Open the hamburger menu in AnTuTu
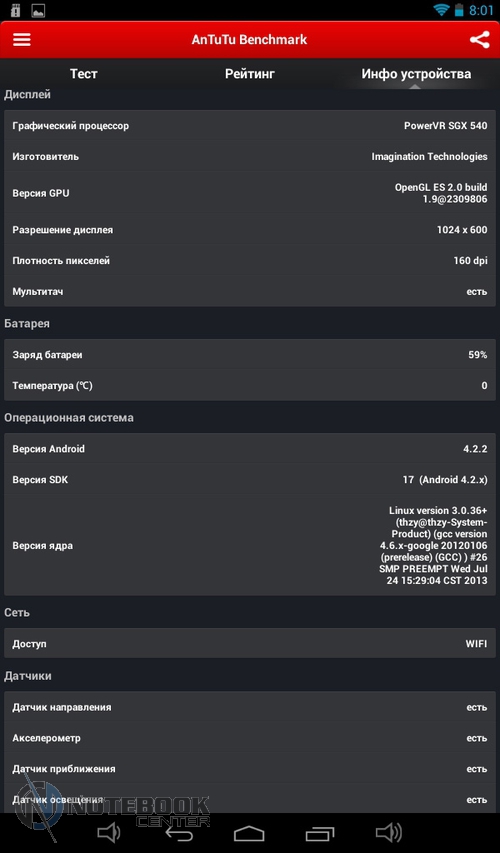 click(x=22, y=40)
